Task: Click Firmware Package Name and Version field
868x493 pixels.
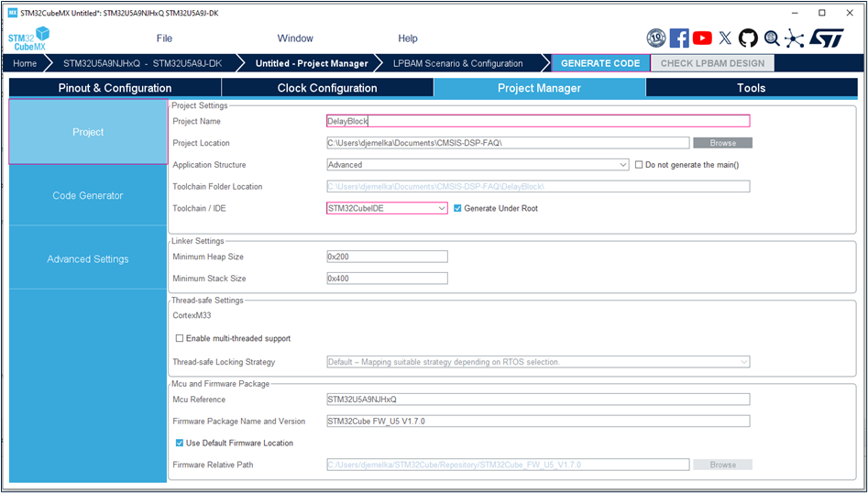Action: [538, 422]
